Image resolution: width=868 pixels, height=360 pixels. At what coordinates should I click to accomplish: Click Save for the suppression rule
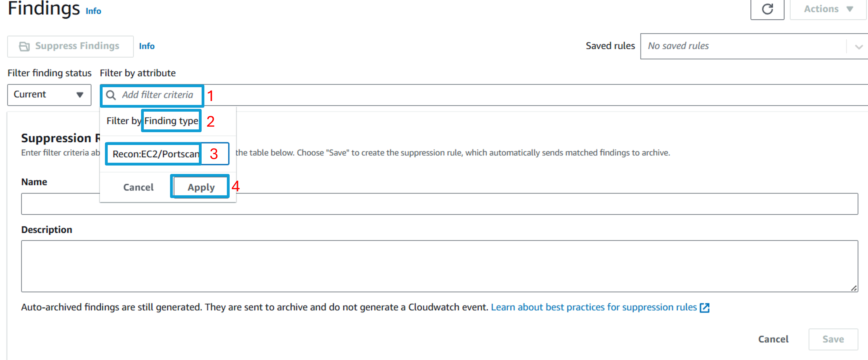click(x=833, y=339)
